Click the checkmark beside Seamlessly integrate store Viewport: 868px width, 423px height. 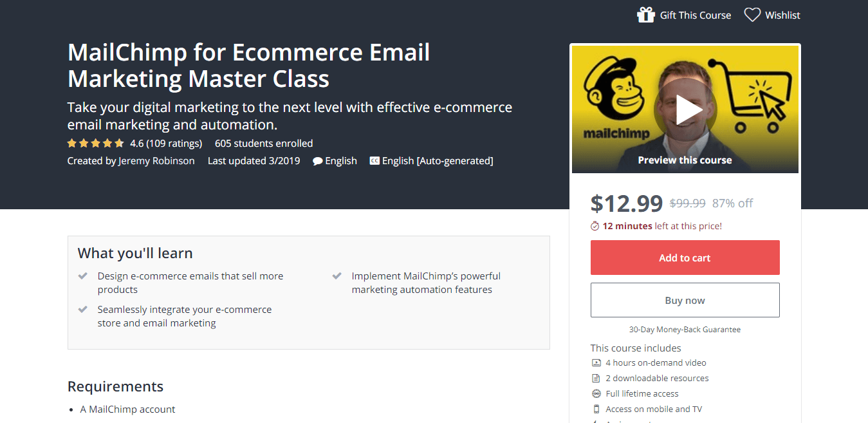tap(83, 310)
